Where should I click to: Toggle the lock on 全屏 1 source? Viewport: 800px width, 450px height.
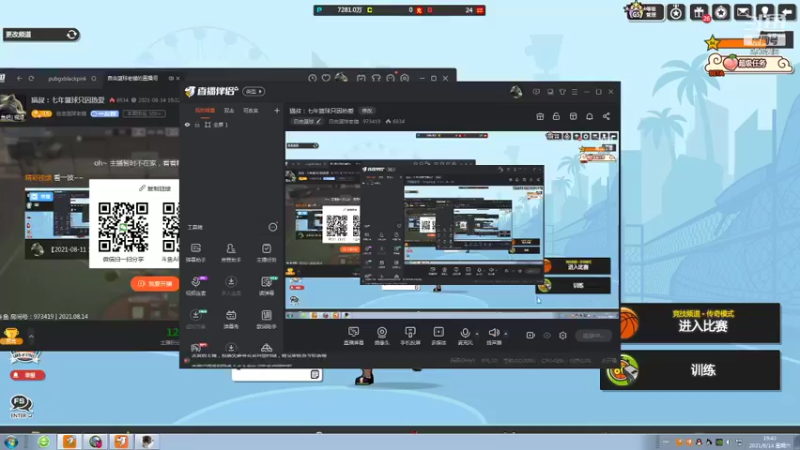click(x=197, y=124)
